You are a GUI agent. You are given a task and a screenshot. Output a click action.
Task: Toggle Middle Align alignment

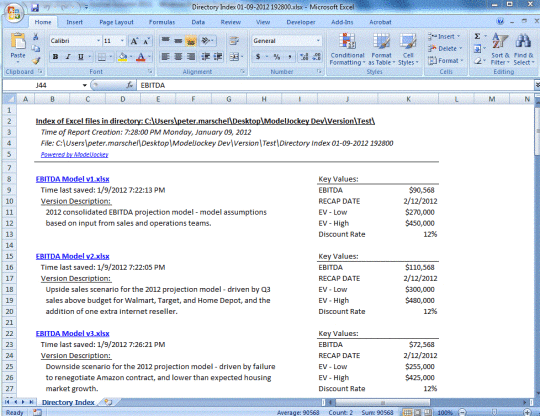coord(178,41)
